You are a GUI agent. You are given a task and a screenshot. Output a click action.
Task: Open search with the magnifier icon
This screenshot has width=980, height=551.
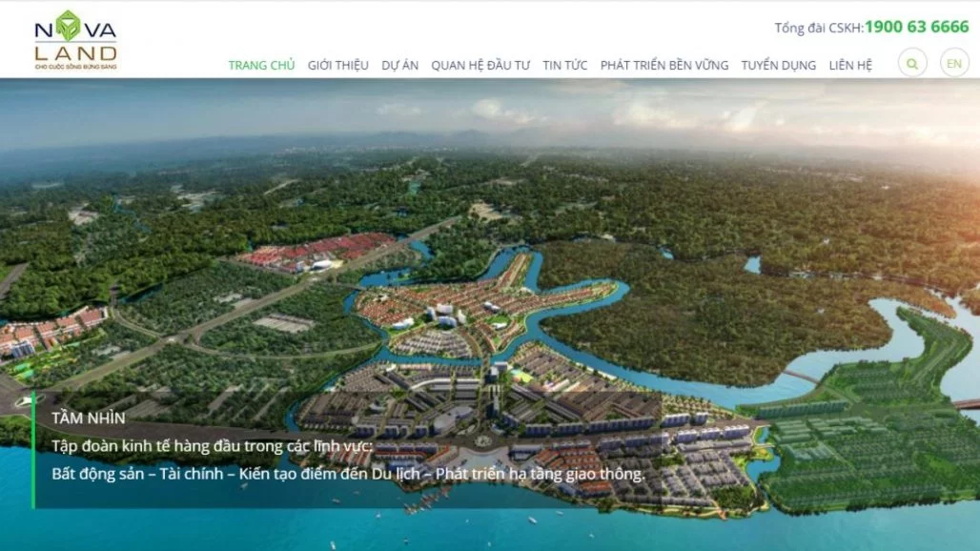tap(912, 63)
